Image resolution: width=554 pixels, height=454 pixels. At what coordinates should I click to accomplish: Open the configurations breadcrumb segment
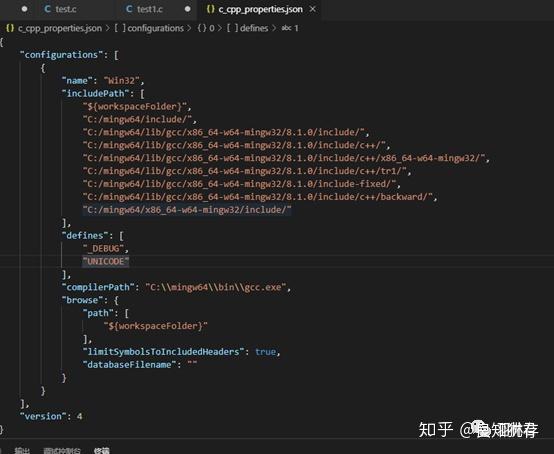coord(155,28)
